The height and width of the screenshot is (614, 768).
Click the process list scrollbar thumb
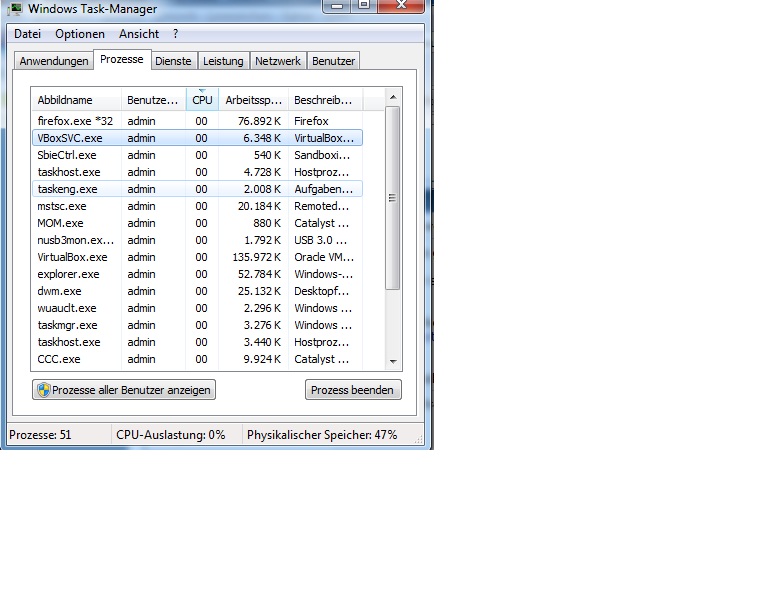click(392, 198)
